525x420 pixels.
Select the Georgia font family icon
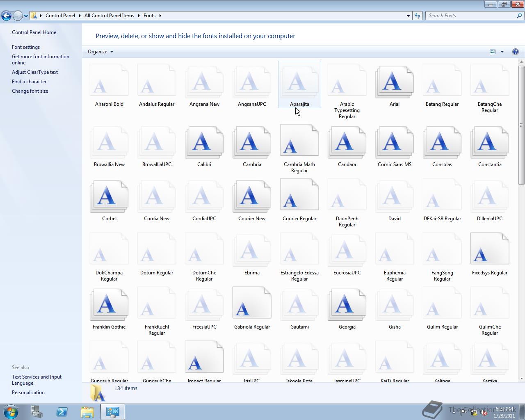(347, 304)
